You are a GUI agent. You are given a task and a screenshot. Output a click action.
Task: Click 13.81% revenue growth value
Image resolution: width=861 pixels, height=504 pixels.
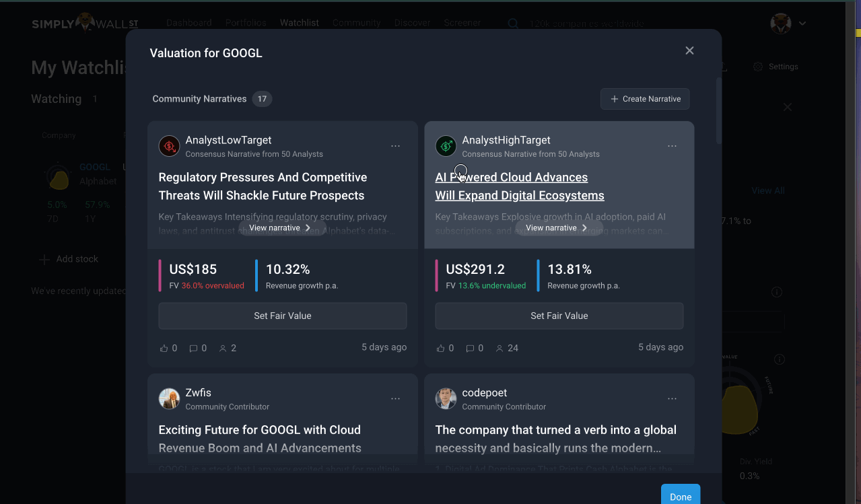tap(570, 270)
